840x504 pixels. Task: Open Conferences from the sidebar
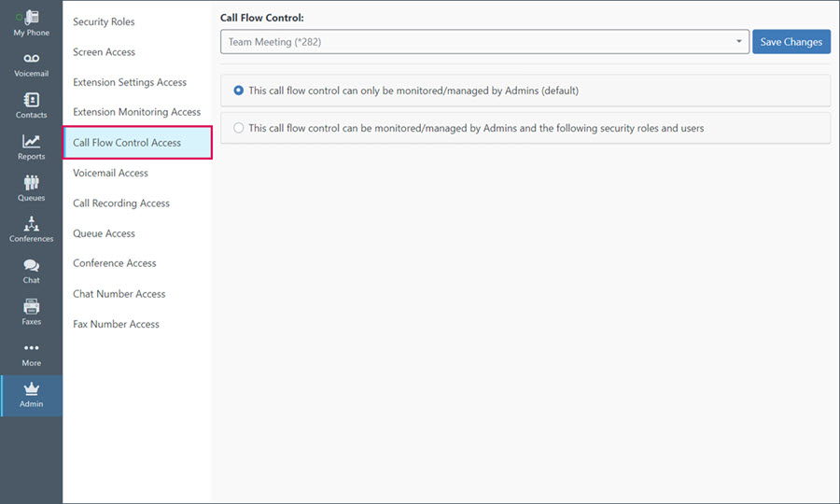(31, 231)
